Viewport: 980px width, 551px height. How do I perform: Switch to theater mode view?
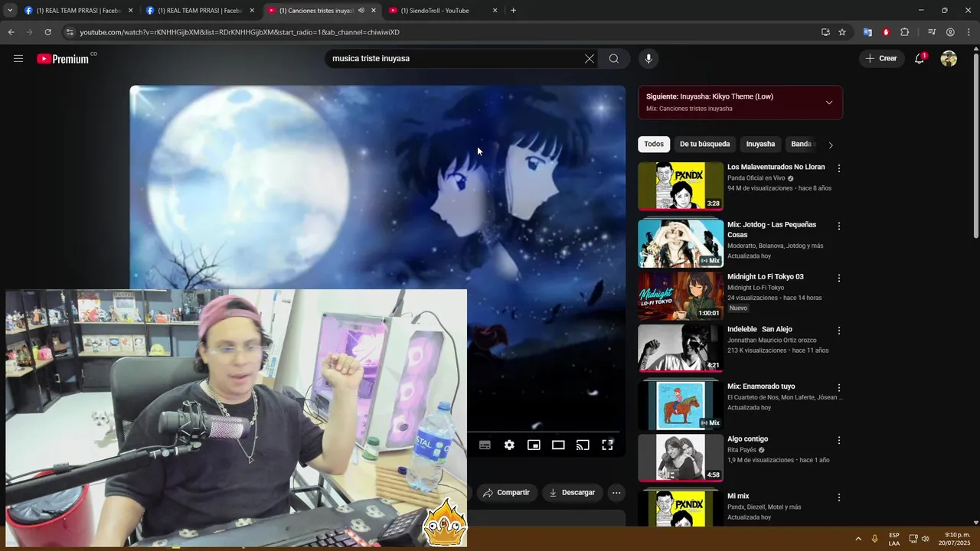(x=558, y=445)
